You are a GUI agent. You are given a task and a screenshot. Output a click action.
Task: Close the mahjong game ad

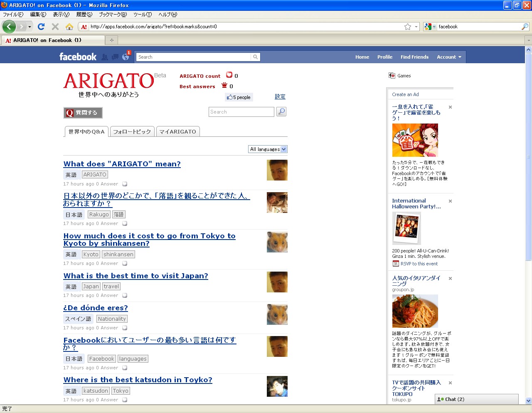(450, 107)
